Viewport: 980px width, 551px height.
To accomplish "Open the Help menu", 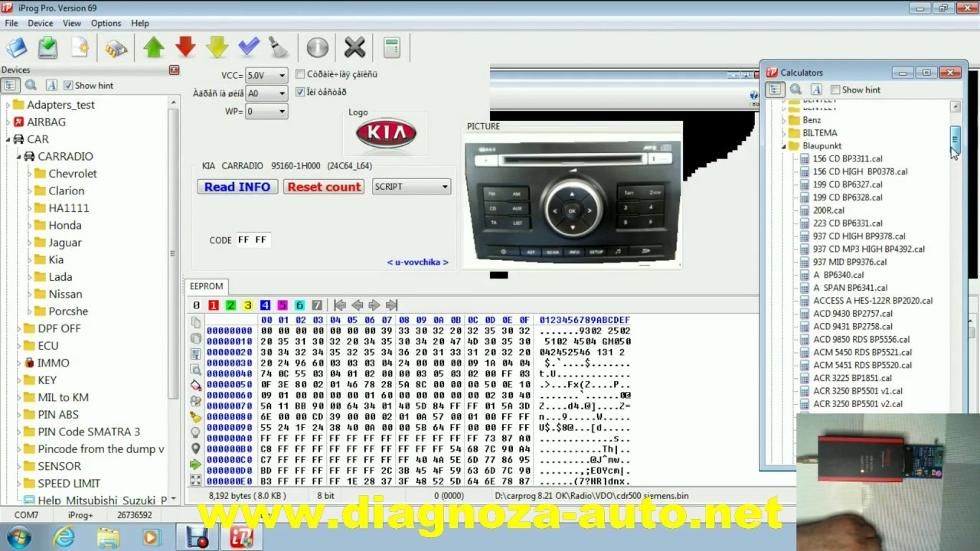I will tap(140, 24).
